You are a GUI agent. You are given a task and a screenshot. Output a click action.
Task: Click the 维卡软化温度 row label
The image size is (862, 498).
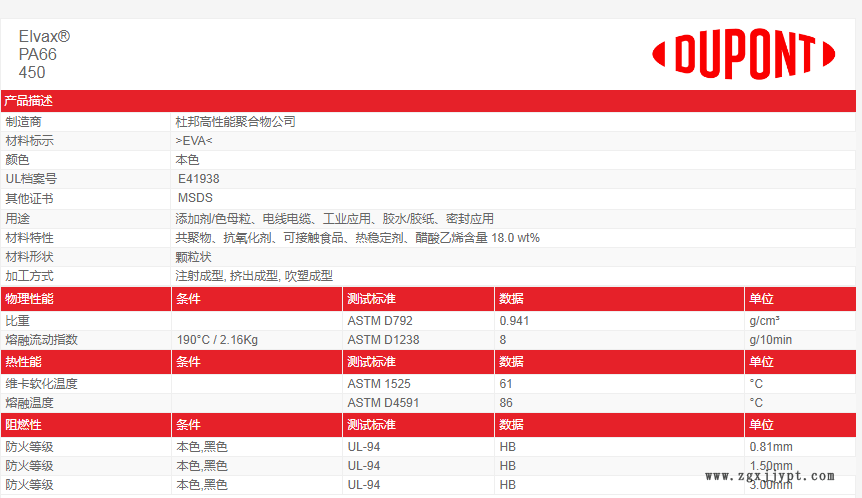[x=41, y=384]
